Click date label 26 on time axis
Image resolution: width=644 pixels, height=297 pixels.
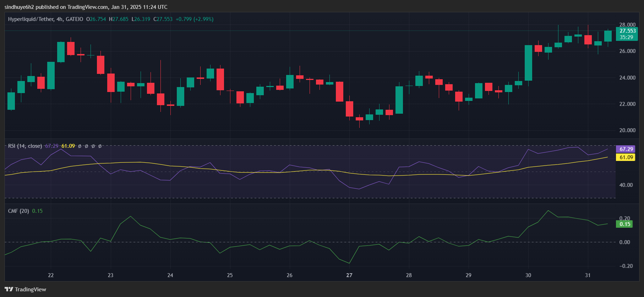click(x=290, y=275)
